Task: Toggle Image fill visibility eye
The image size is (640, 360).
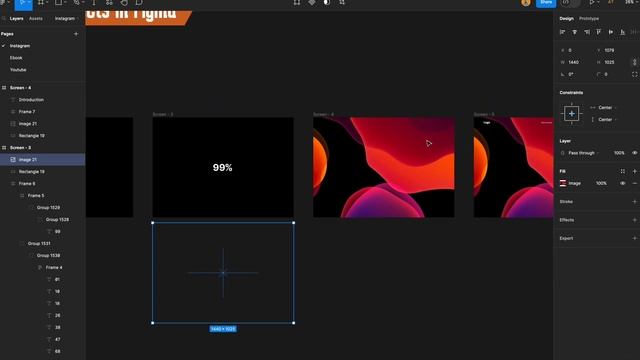Action: tap(622, 183)
